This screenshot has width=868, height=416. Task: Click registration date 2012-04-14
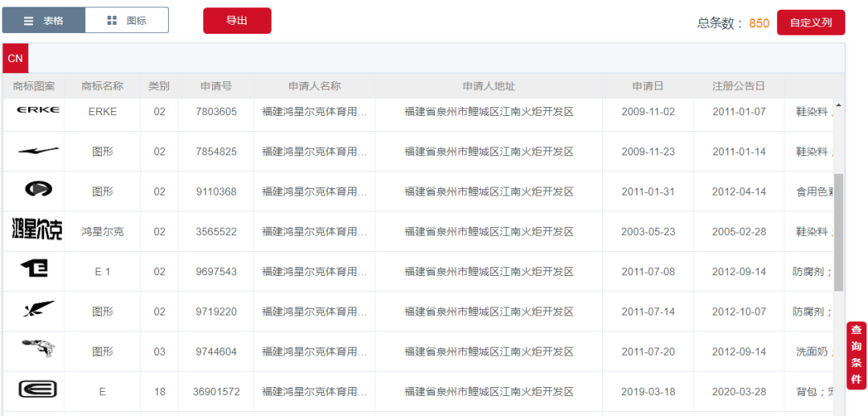click(x=739, y=192)
